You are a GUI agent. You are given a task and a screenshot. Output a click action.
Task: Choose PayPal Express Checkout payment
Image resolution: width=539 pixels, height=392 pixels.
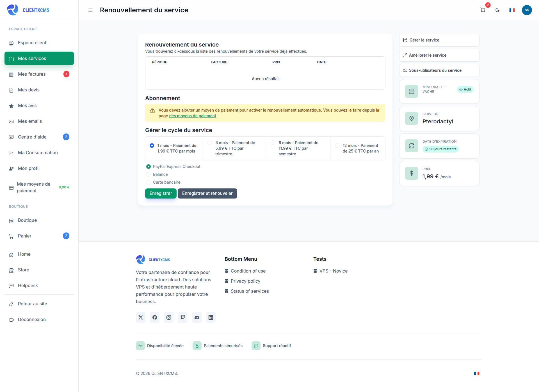pos(149,167)
